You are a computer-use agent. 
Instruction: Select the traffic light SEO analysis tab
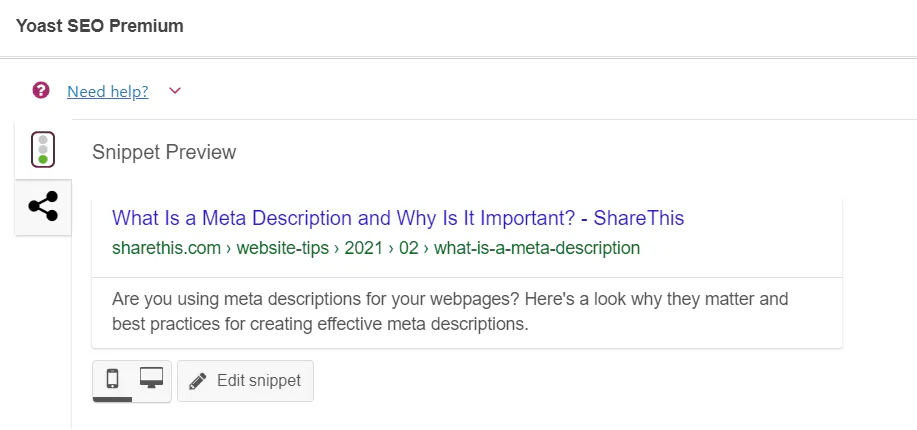[x=43, y=149]
